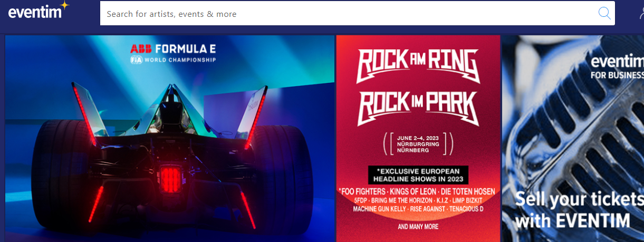Click the ABB Formula E logo

(x=173, y=49)
